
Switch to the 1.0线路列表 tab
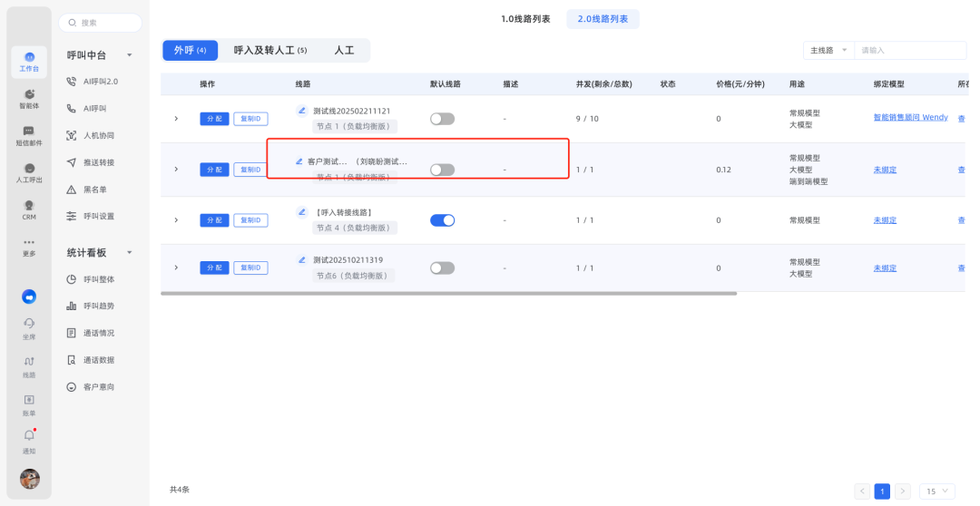(525, 19)
